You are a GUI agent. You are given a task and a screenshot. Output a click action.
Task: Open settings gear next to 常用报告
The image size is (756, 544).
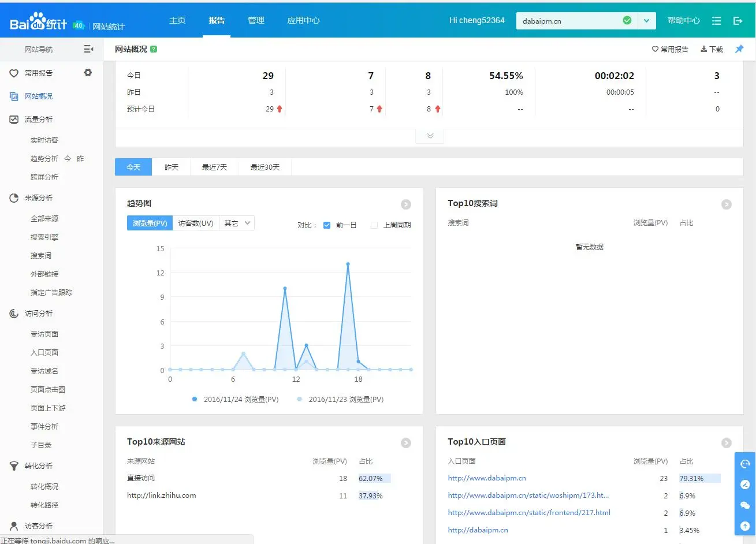click(x=88, y=73)
